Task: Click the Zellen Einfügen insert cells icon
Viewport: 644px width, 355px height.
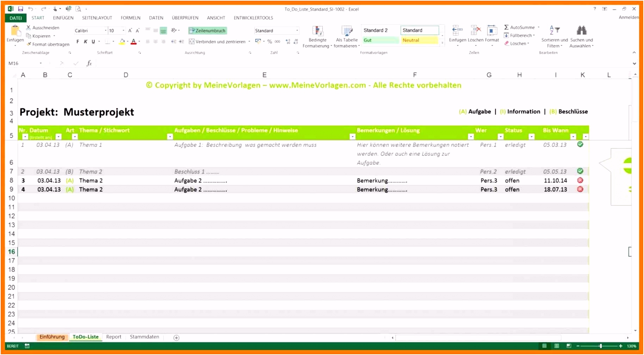Action: 457,31
